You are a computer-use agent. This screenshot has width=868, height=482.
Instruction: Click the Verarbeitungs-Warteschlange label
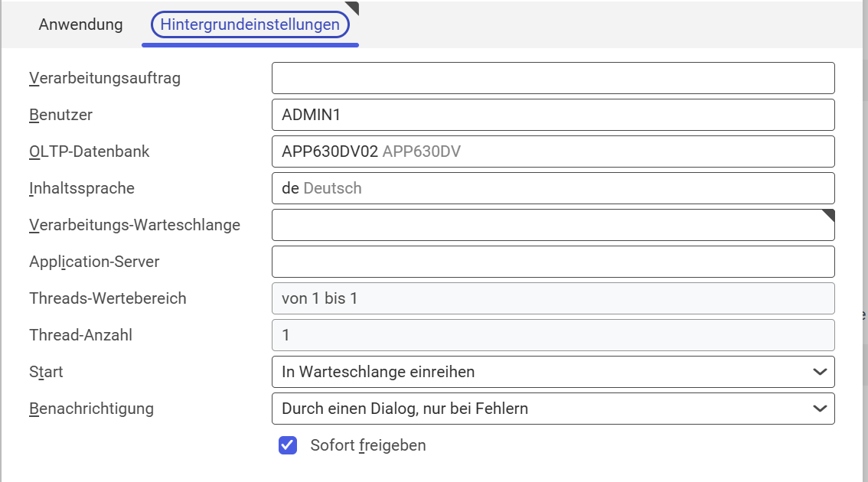click(135, 225)
